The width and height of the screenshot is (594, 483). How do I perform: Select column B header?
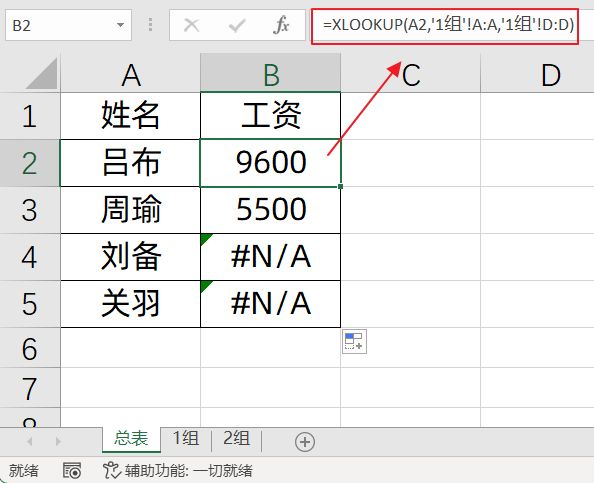coord(270,74)
